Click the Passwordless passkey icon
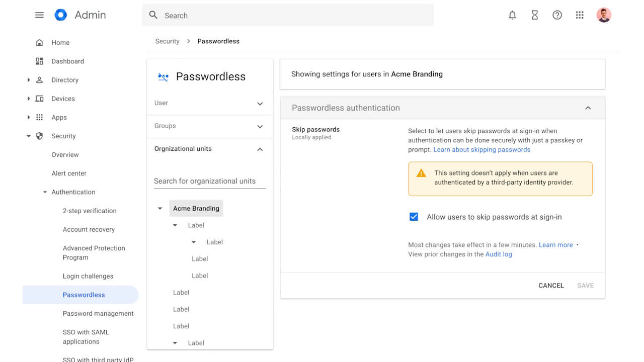Image resolution: width=644 pixels, height=362 pixels. [x=163, y=76]
